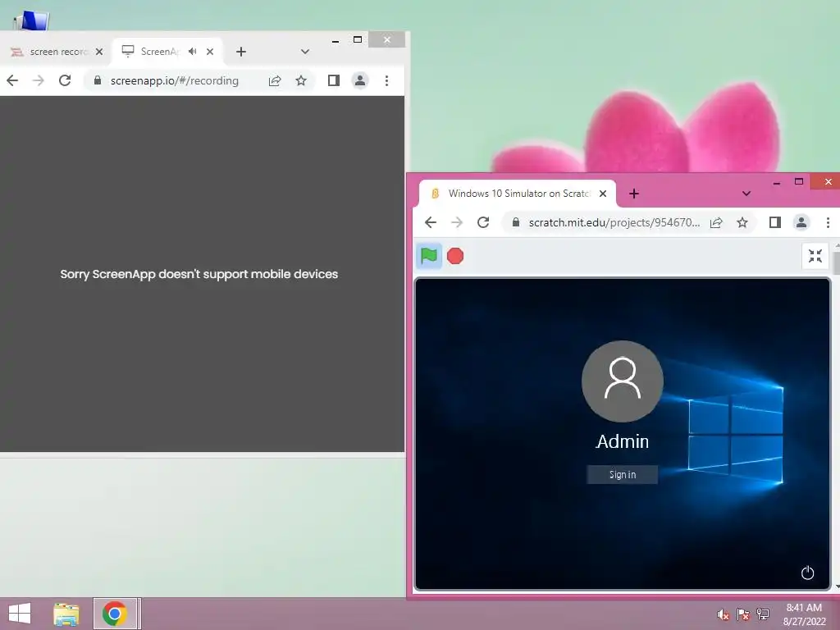840x630 pixels.
Task: Open Chrome menu in Scratch window
Action: click(828, 222)
